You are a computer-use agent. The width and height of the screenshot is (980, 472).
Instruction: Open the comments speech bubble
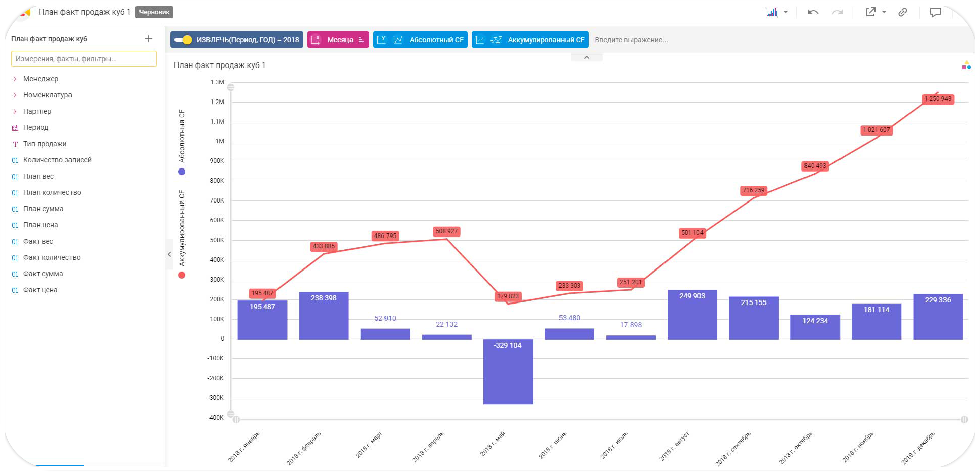935,12
